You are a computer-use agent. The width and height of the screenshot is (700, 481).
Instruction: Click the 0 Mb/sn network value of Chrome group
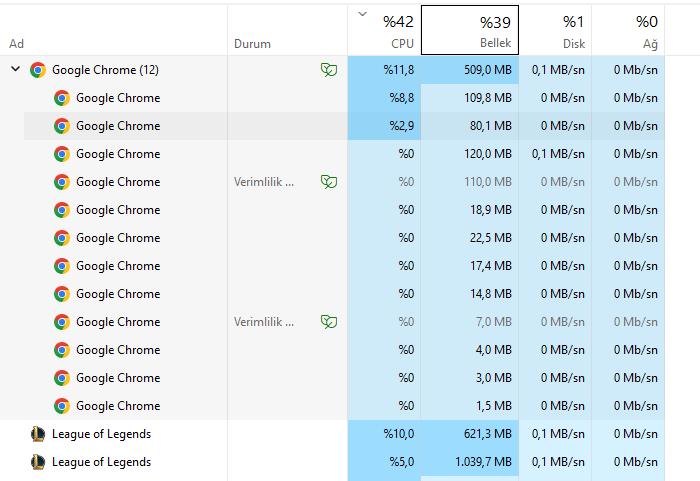coord(635,70)
